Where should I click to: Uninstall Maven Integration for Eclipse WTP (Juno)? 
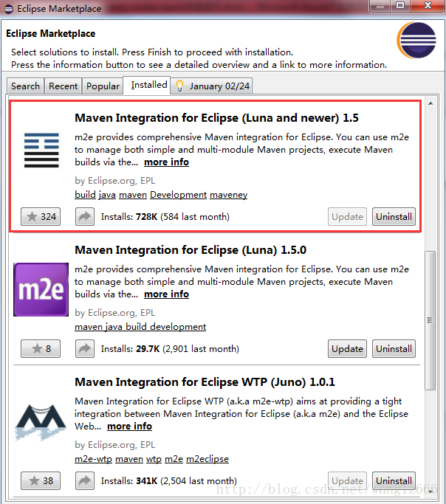[x=394, y=481]
